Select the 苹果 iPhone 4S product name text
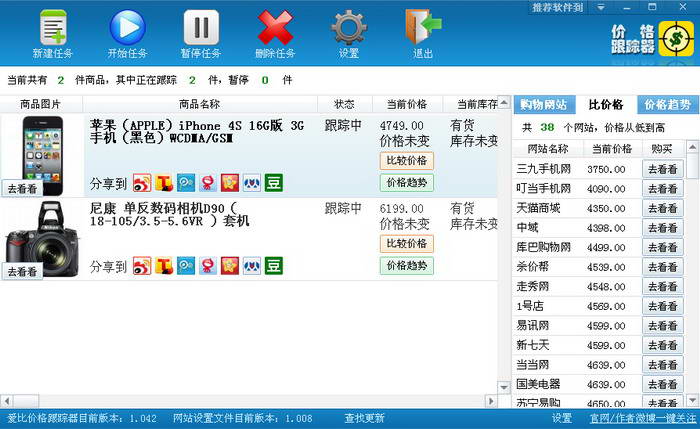The image size is (700, 429). tap(196, 132)
